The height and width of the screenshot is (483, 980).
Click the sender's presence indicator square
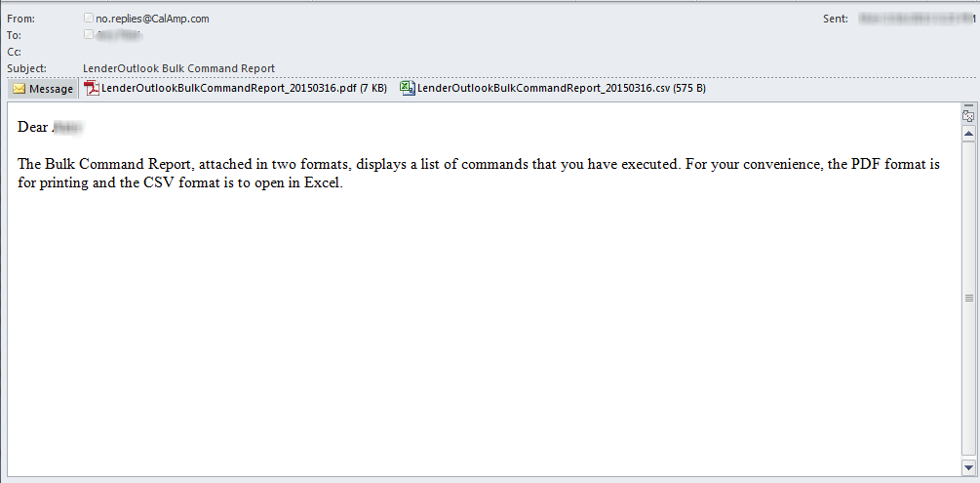click(89, 19)
